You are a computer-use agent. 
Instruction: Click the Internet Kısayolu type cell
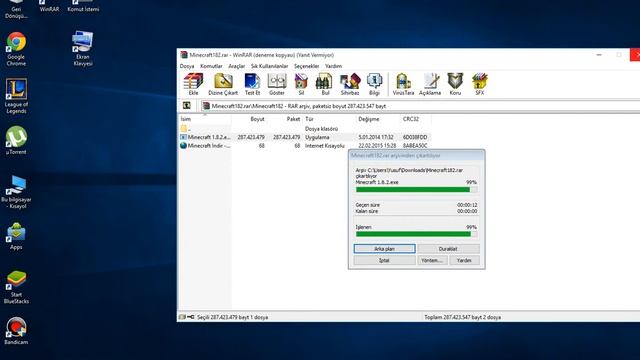pos(325,145)
